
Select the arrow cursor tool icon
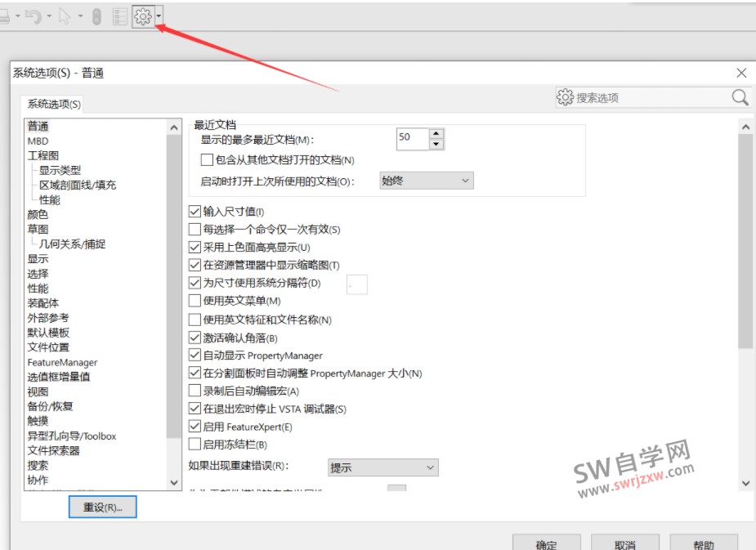coord(65,16)
